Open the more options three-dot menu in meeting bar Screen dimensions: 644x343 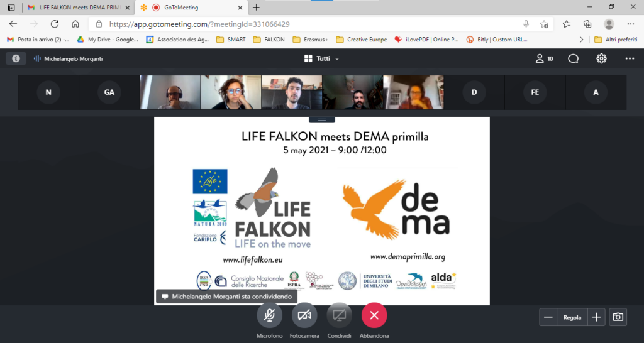coord(630,58)
